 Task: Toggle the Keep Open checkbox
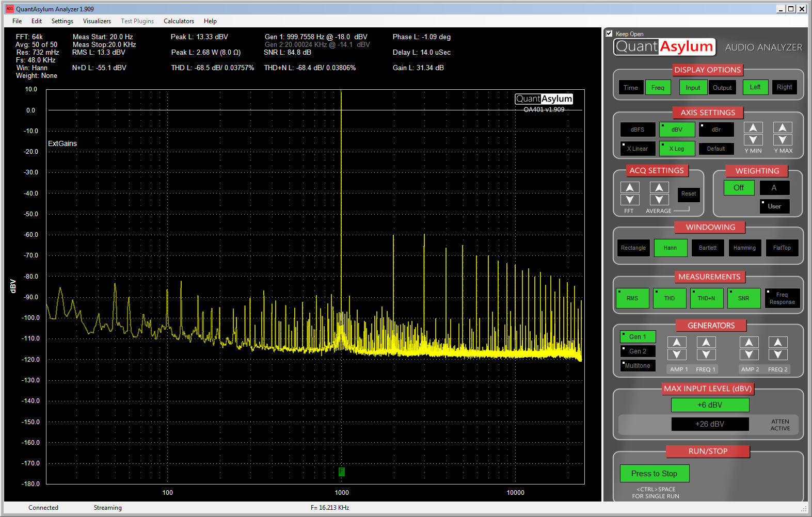click(609, 34)
